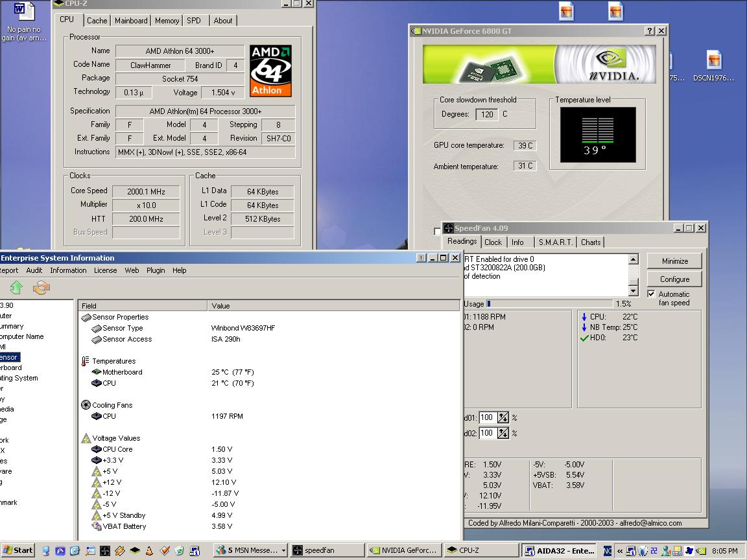Toggle the checkbox at the bottom-left of the NVIDIA window
Image resolution: width=747 pixels, height=560 pixels.
click(x=437, y=231)
